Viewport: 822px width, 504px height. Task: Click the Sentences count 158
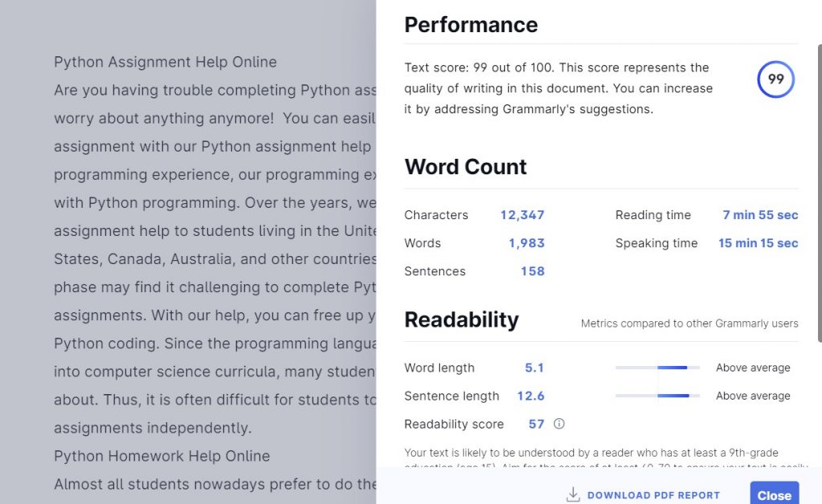532,271
